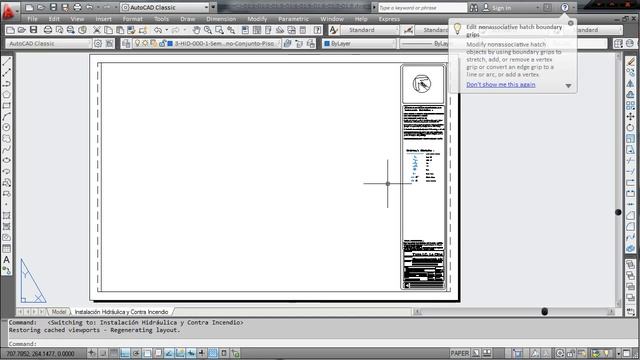Image resolution: width=640 pixels, height=360 pixels.
Task: Click the keyword search input field
Action: pyautogui.click(x=422, y=8)
